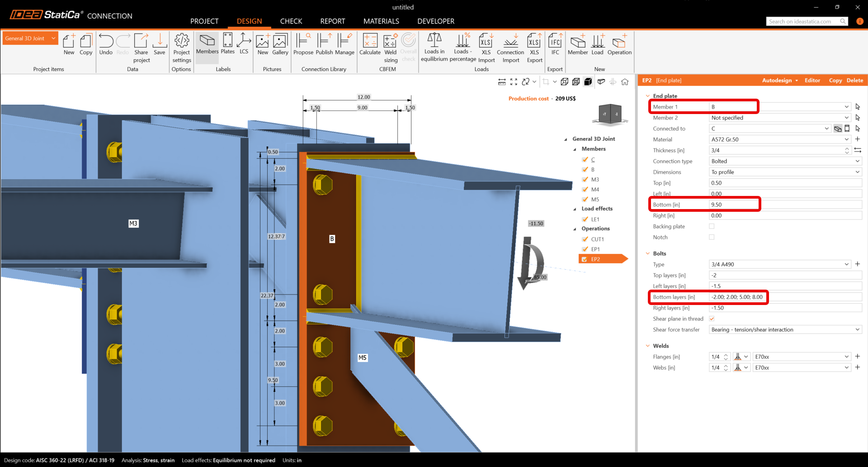Toggle the Notch checkbox
This screenshot has height=467, width=868.
[x=712, y=237]
